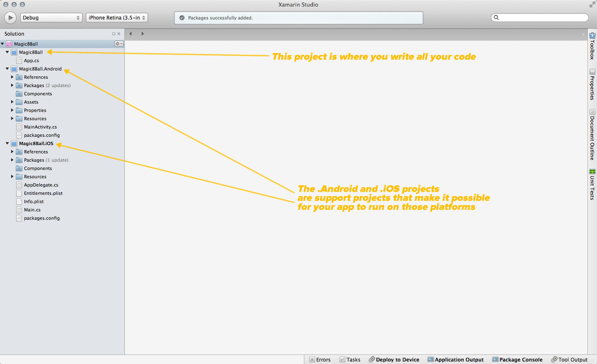Image resolution: width=597 pixels, height=364 pixels.
Task: Select packages.config in the iOS project
Action: coord(42,218)
